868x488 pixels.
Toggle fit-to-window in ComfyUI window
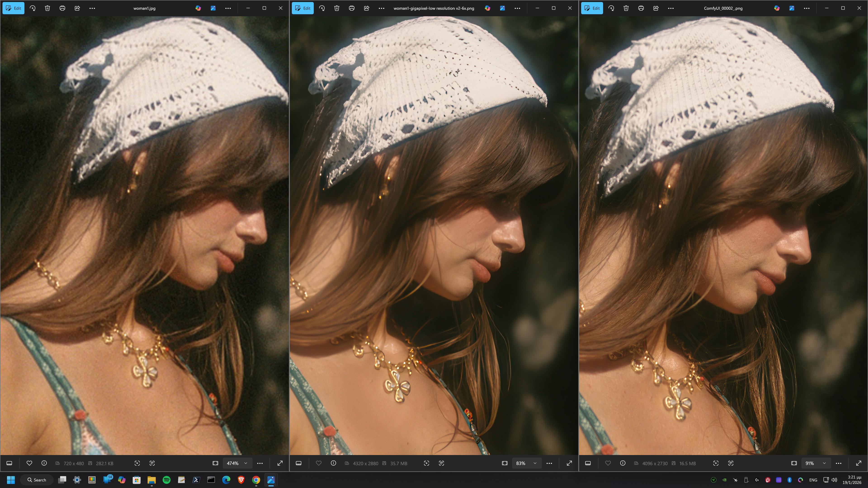click(x=794, y=463)
